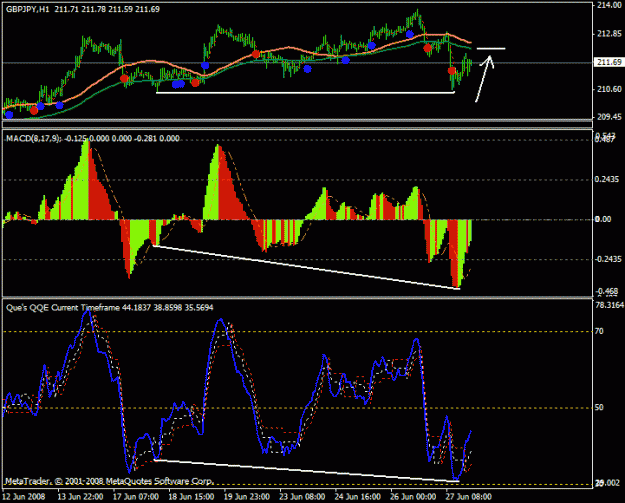Select the 212.85 price axis label

click(609, 34)
